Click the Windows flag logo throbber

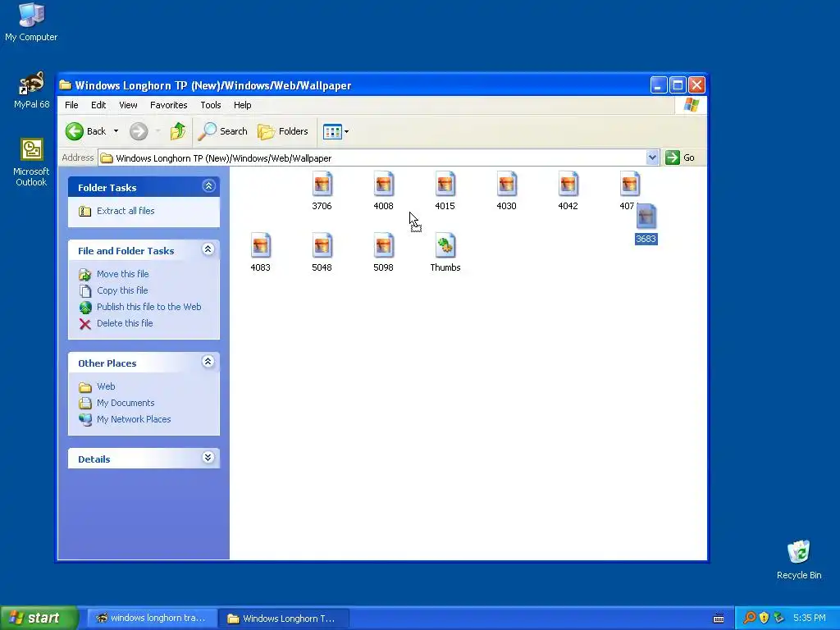[x=691, y=105]
